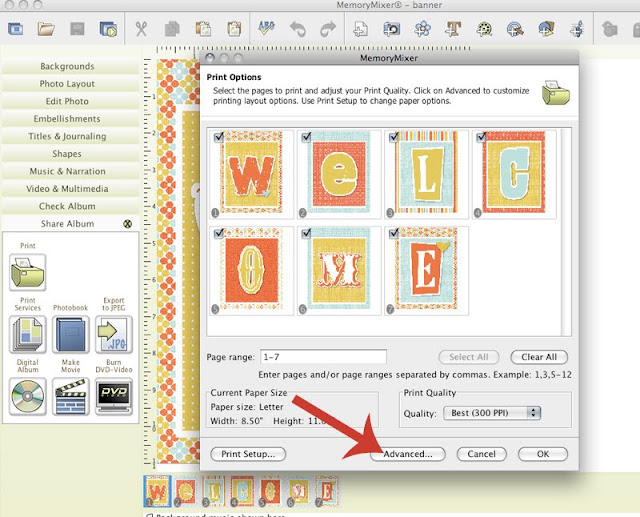Open Music & Narration panel
Image resolution: width=640 pixels, height=517 pixels.
[x=70, y=171]
